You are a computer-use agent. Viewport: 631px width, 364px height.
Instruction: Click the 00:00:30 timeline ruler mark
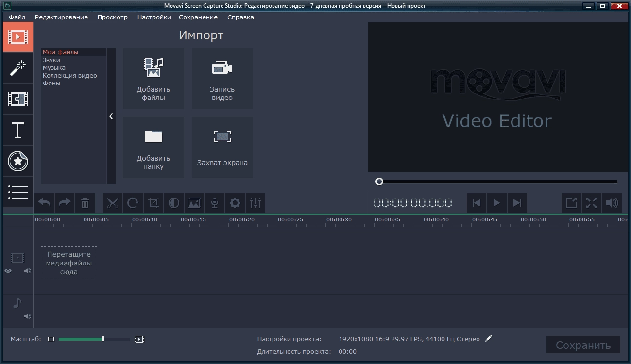(339, 220)
